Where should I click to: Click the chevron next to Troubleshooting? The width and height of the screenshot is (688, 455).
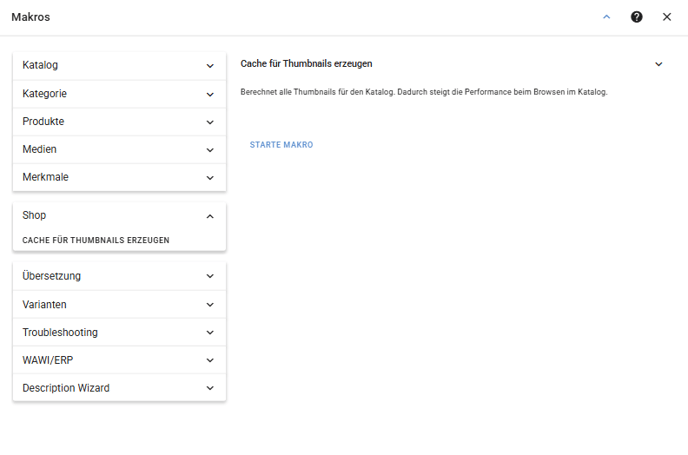tap(210, 333)
